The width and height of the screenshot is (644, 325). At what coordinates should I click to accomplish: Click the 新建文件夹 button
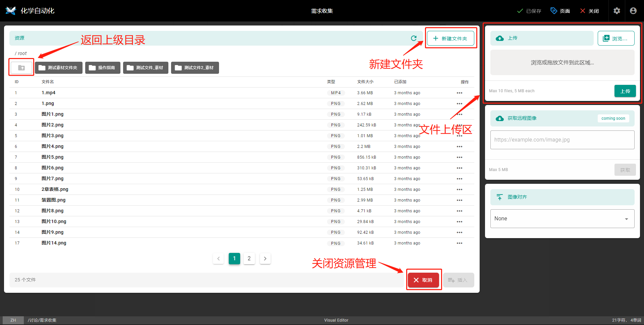tap(450, 38)
